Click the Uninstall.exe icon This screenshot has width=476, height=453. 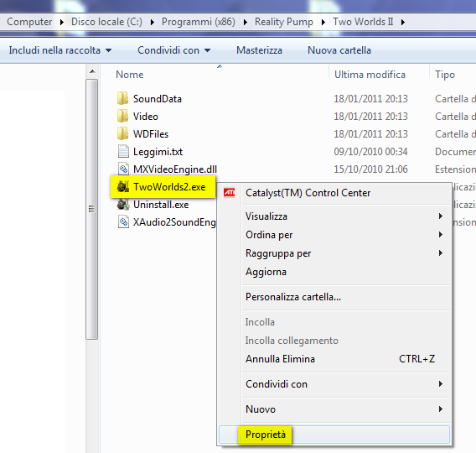coord(123,204)
